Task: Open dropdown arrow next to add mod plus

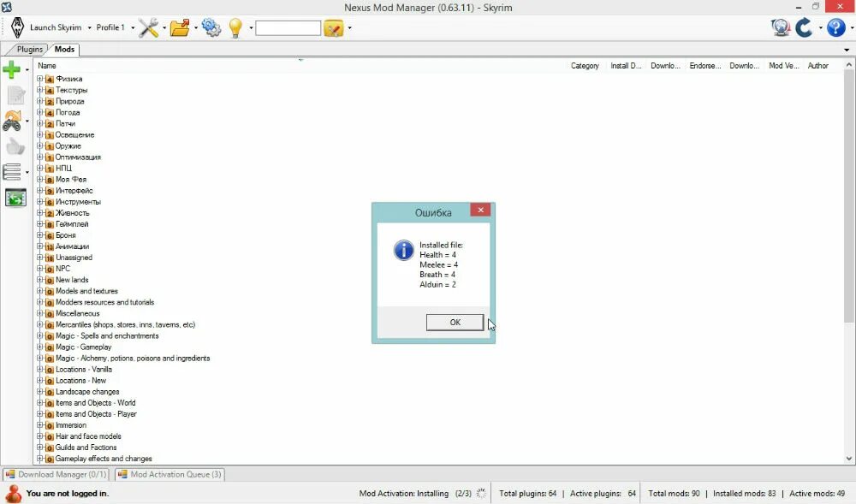Action: 27,70
